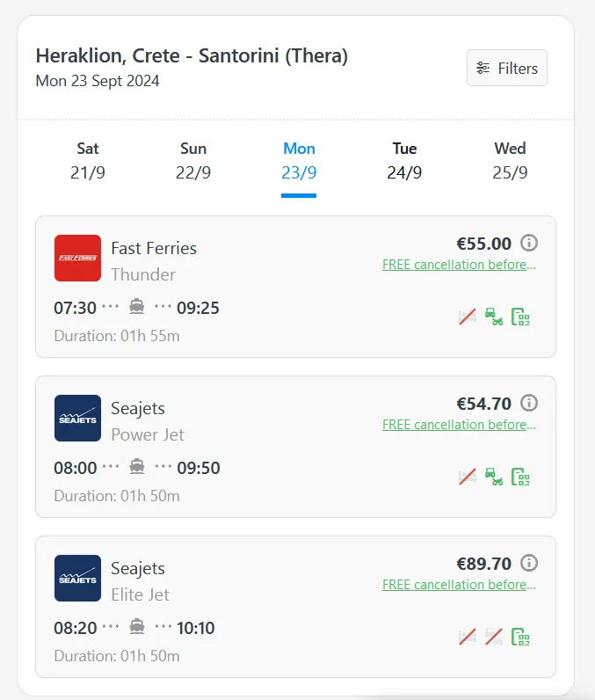Click the Fast Ferries red logo
Image resolution: width=595 pixels, height=700 pixels.
pos(77,258)
